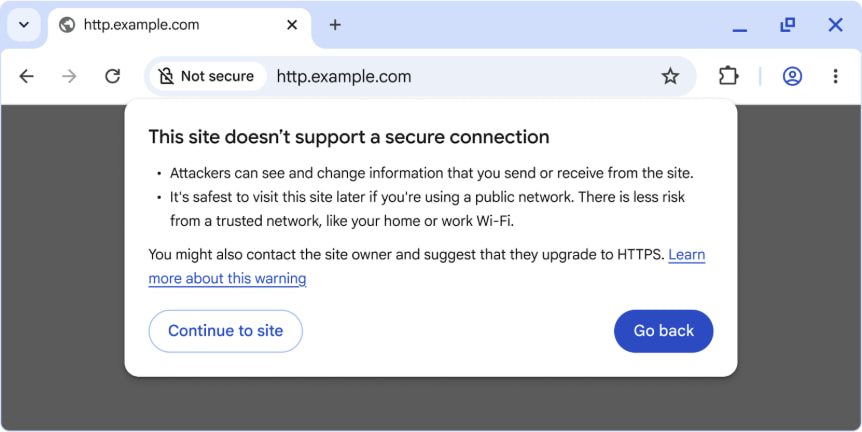Close the http.example.com tab
This screenshot has width=862, height=432.
(292, 25)
